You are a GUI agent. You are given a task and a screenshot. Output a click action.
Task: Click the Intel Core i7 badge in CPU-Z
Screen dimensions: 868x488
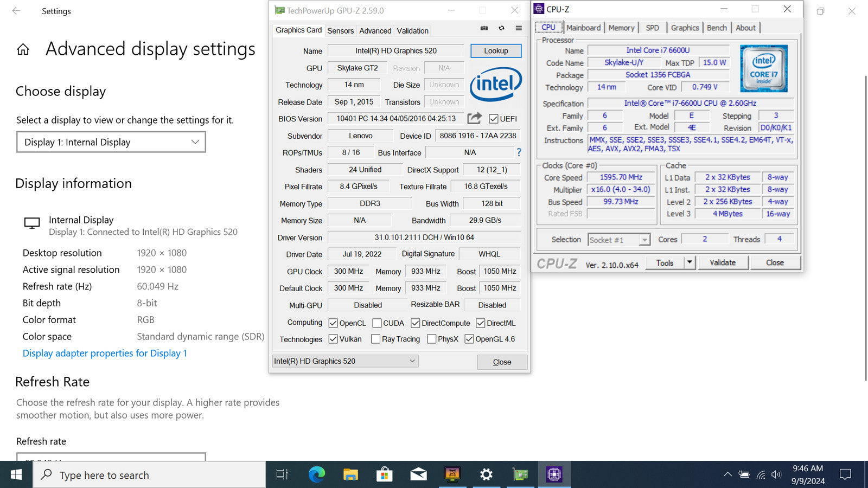point(764,68)
